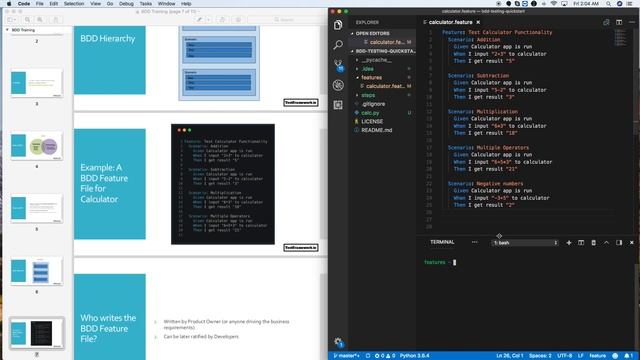Screen dimensions: 640x360
Task: Open the Extensions view in VS Code
Action: [x=338, y=105]
